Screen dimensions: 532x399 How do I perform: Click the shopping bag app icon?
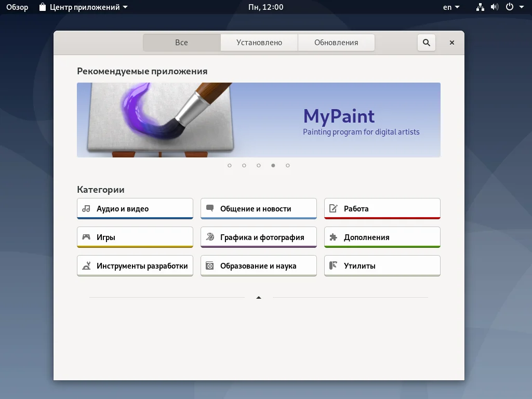click(43, 7)
